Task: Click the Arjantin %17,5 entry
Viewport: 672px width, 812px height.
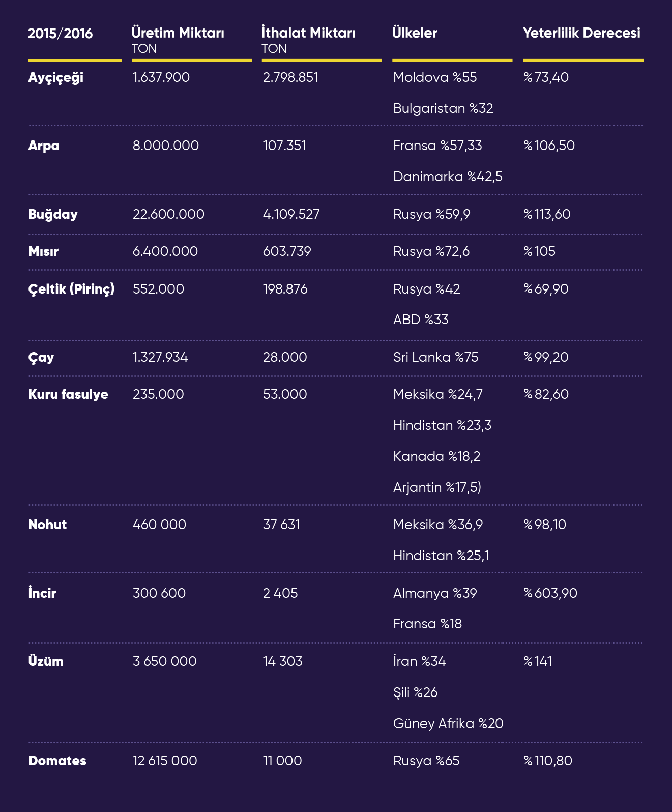Action: [437, 487]
